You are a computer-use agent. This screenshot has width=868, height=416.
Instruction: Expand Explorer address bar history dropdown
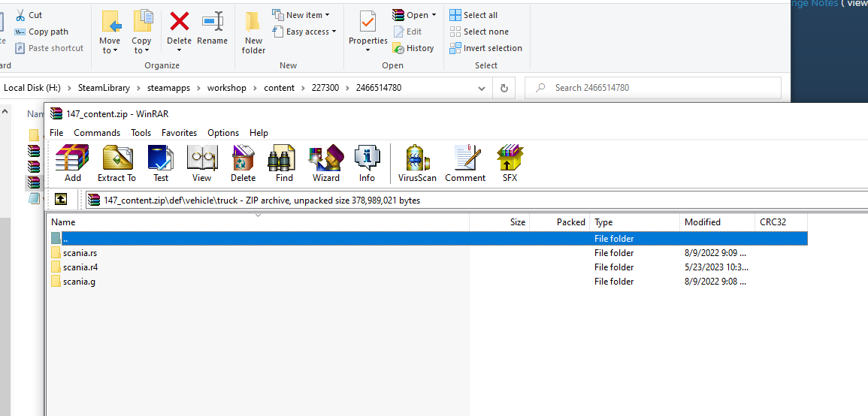[482, 88]
